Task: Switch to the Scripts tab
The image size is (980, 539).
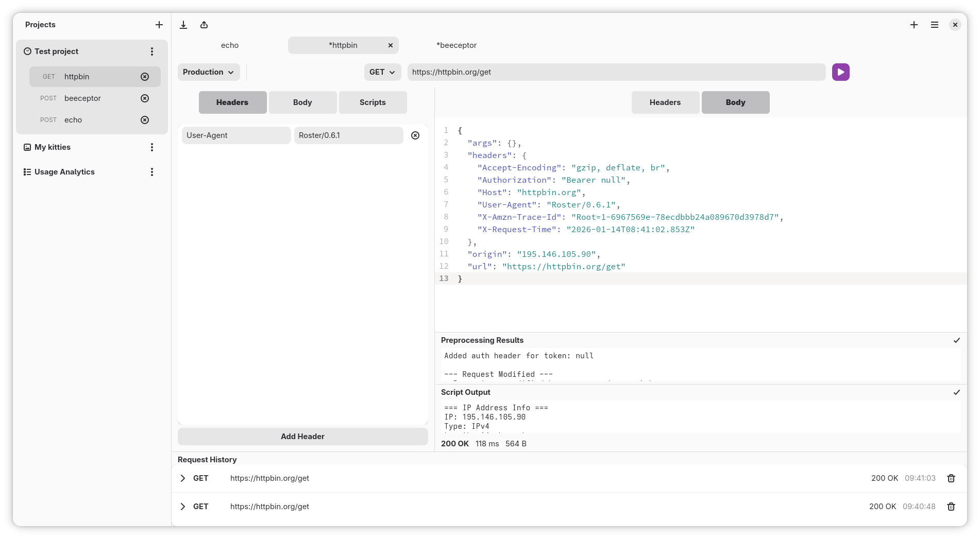Action: (373, 102)
